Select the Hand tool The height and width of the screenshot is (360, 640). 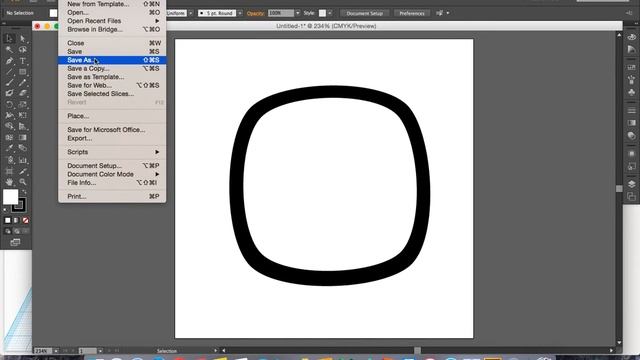[x=9, y=182]
